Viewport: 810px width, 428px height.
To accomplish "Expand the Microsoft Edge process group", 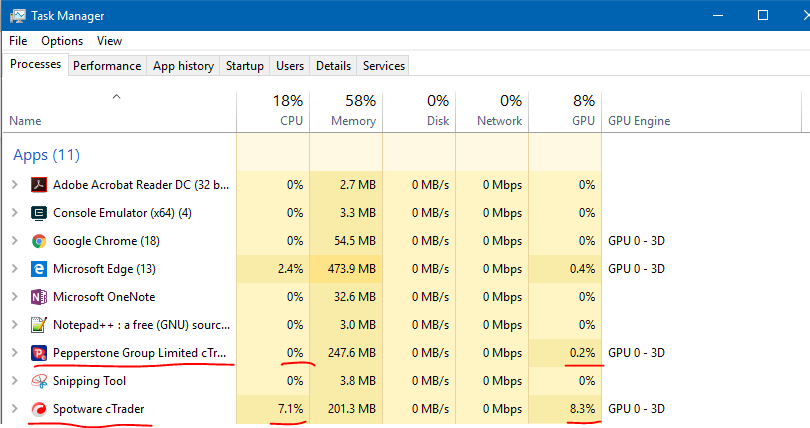I will (15, 268).
